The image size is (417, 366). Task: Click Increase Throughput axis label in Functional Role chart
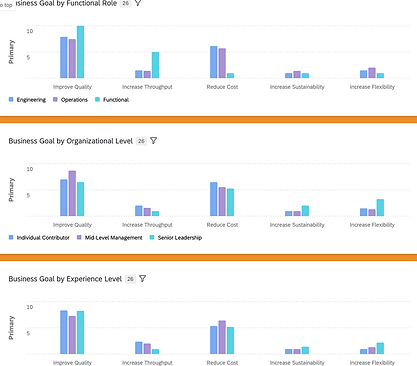[x=147, y=87]
